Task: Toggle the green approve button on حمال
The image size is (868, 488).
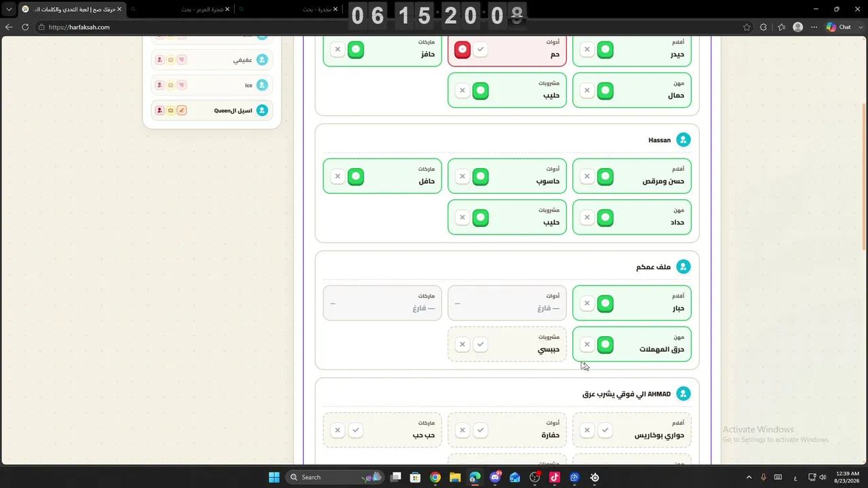Action: pos(606,91)
